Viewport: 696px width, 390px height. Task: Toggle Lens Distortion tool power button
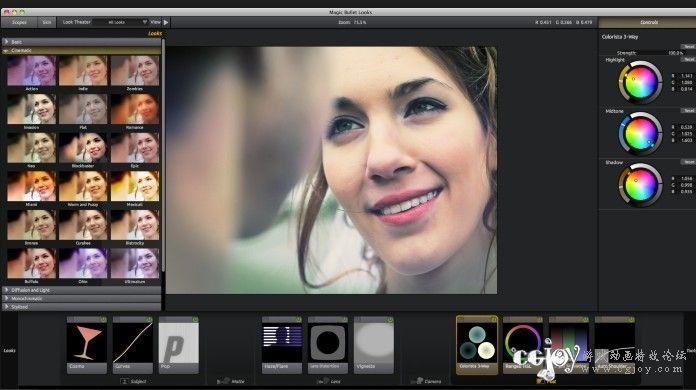(x=344, y=319)
